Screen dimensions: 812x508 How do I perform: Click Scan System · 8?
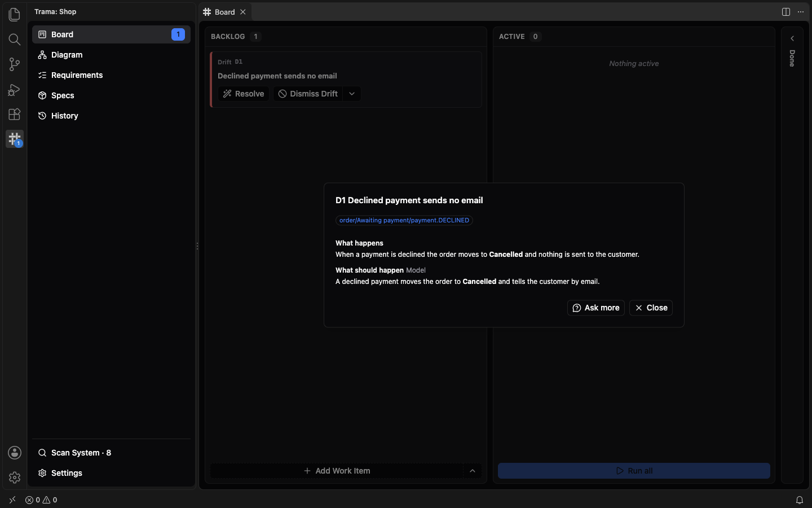coord(111,453)
